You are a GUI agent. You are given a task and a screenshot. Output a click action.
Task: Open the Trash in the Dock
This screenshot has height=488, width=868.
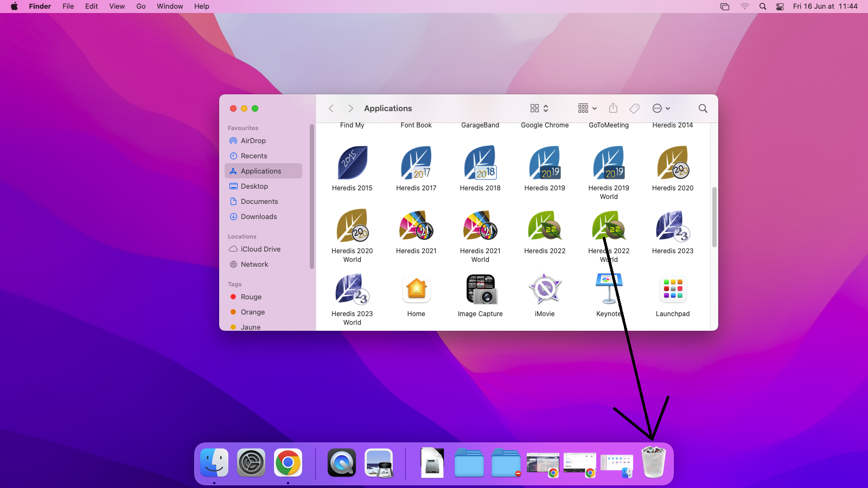point(653,463)
